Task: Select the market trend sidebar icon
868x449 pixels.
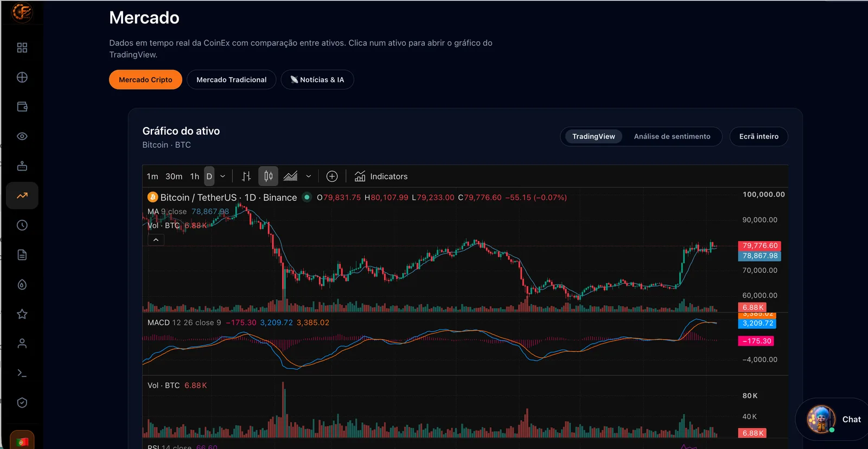Action: pyautogui.click(x=22, y=195)
